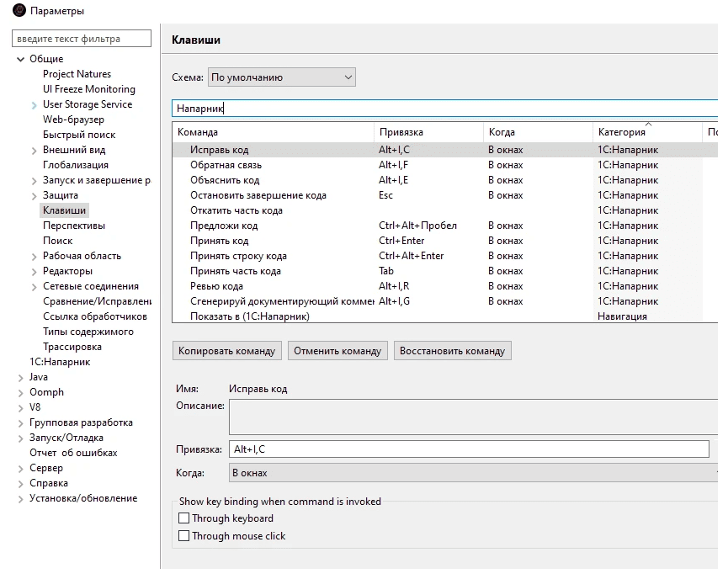The width and height of the screenshot is (728, 579).
Task: Open the Схема dropdown
Action: pyautogui.click(x=281, y=77)
